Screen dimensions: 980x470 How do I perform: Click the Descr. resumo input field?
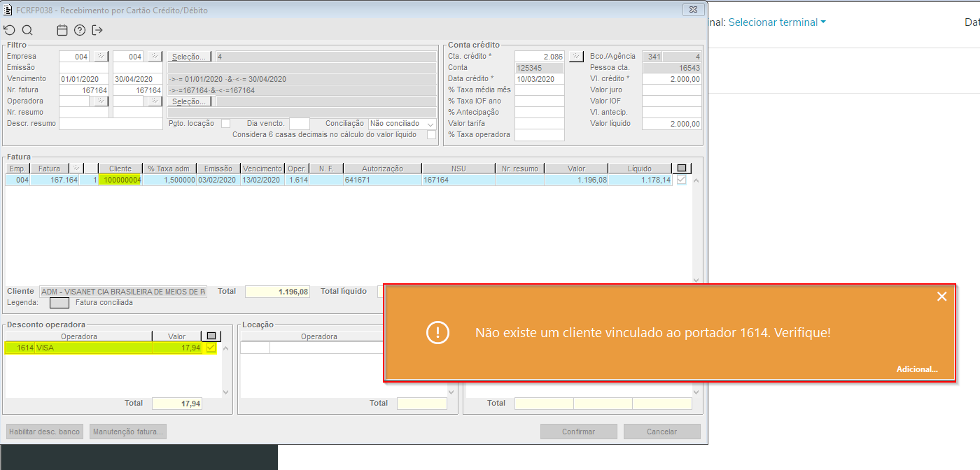[x=111, y=124]
